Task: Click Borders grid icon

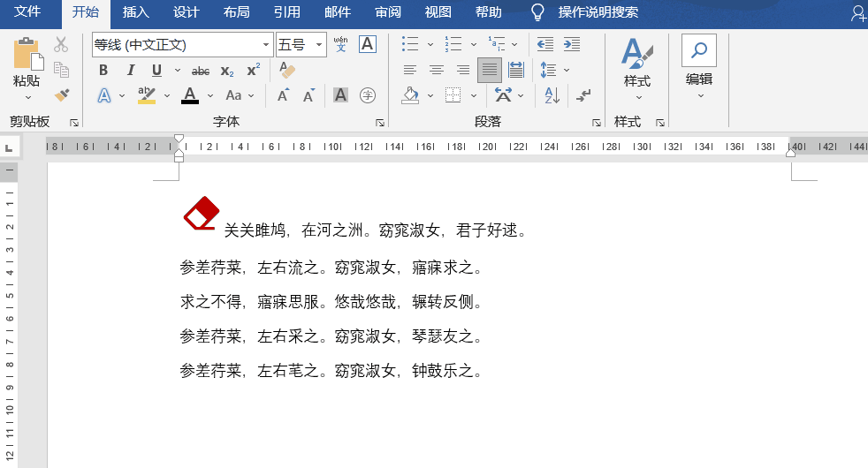Action: pyautogui.click(x=453, y=95)
